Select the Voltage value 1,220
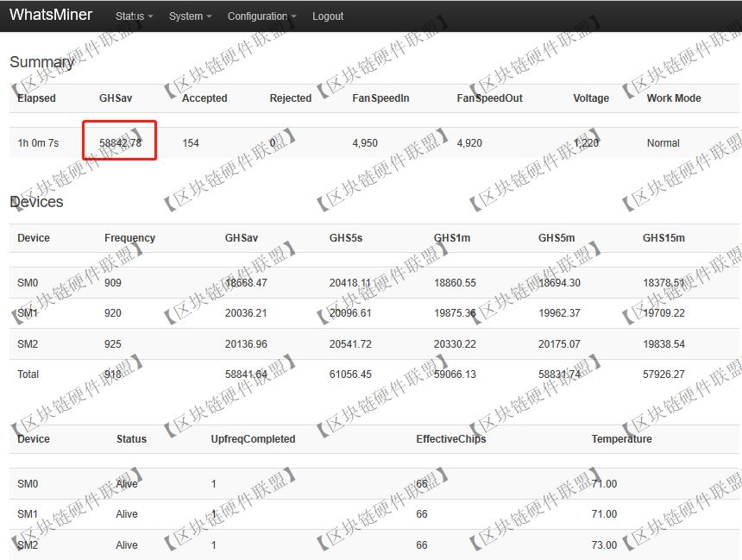 pyautogui.click(x=586, y=143)
